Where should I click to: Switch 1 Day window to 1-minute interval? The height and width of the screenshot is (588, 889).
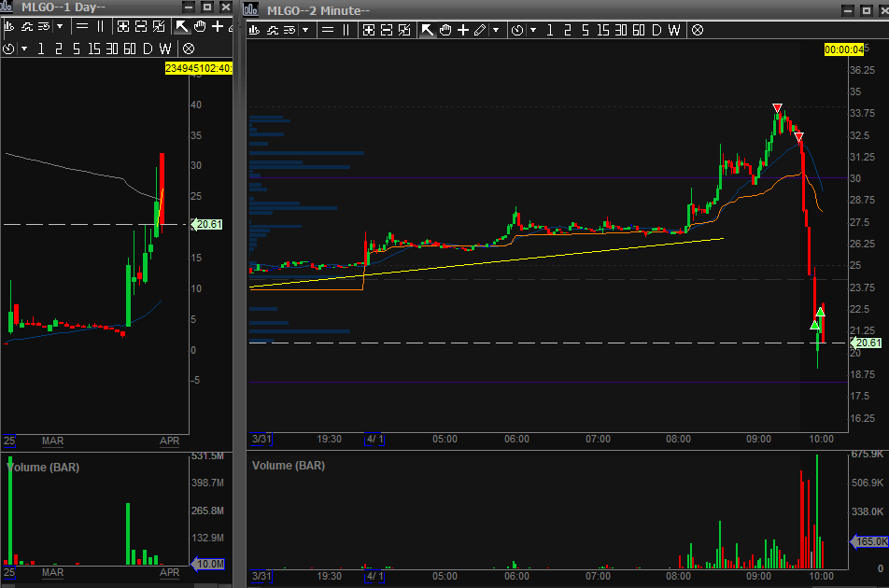click(41, 49)
